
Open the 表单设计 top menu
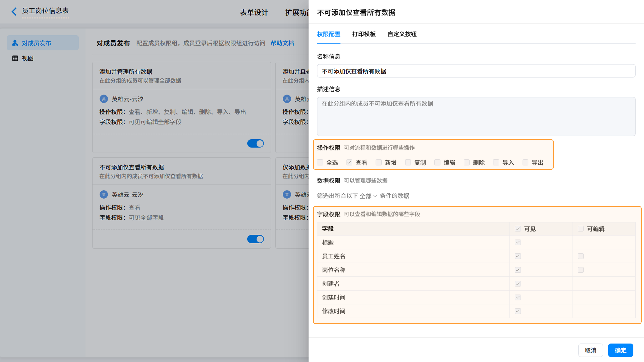(254, 13)
